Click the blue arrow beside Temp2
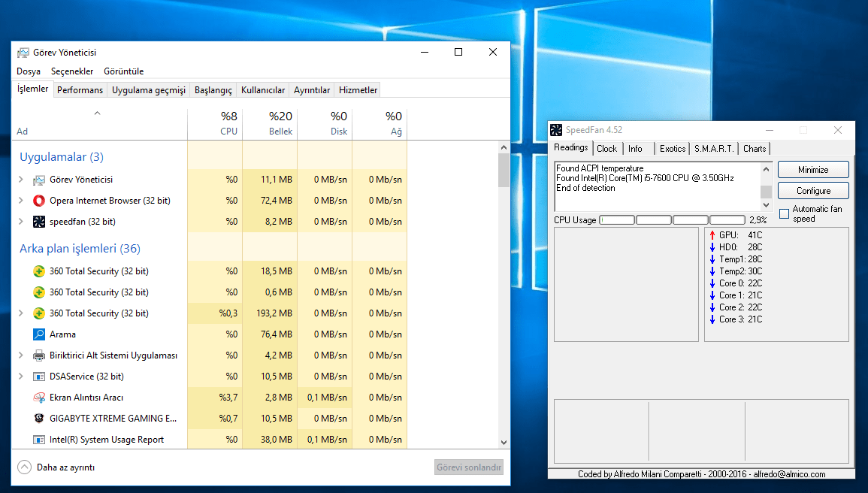The height and width of the screenshot is (493, 868). pos(712,271)
